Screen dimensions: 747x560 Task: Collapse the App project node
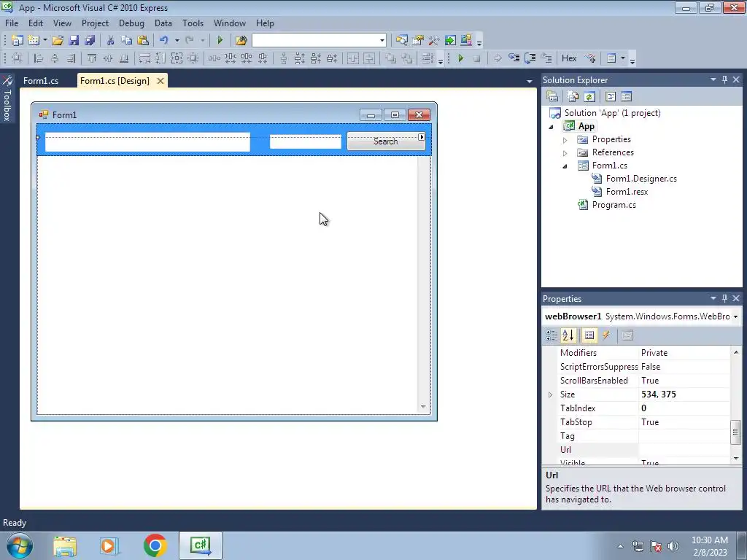click(x=551, y=127)
